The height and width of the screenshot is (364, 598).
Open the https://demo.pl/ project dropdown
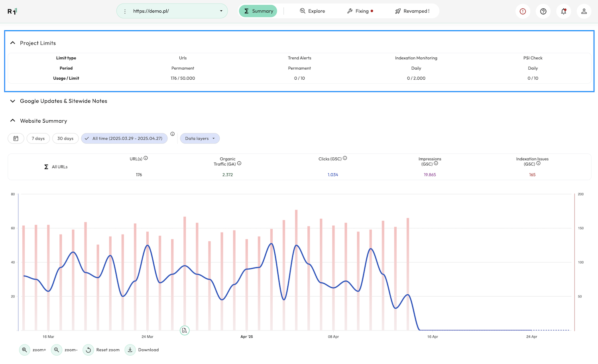point(172,11)
